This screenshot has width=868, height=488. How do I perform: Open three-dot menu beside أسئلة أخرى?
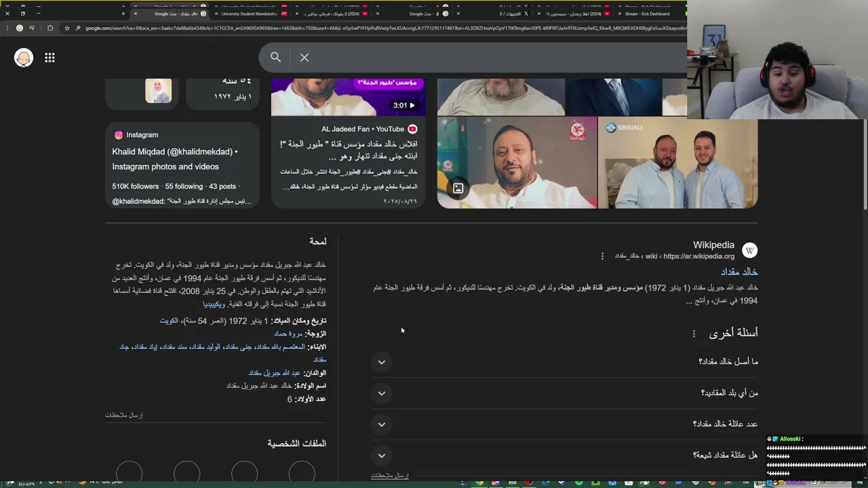coord(694,333)
